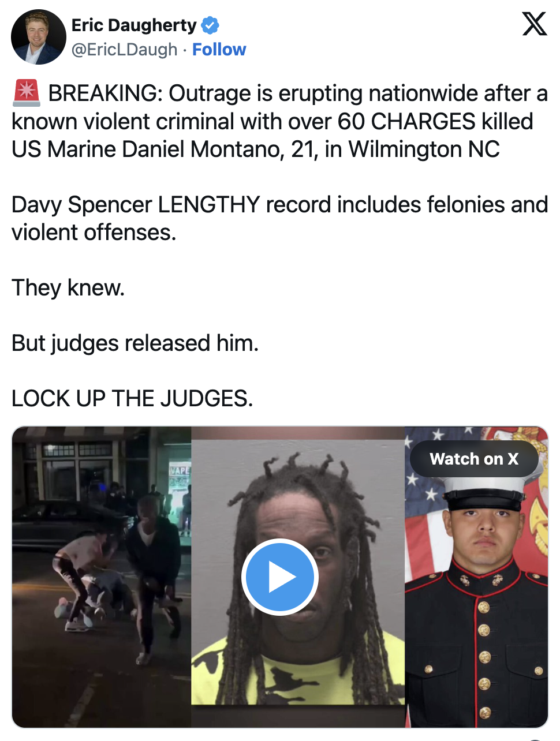Follow Eric Daugherty
The width and height of the screenshot is (560, 741).
219,50
